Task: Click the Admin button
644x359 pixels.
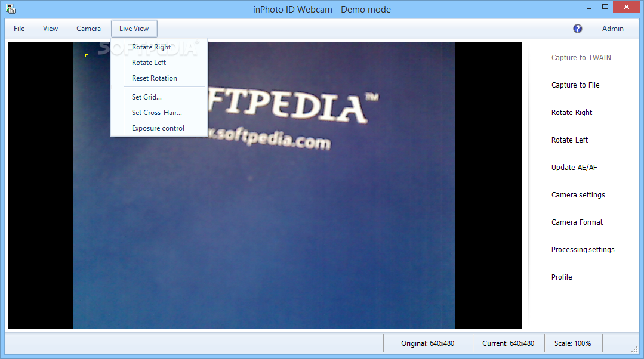Action: 613,29
